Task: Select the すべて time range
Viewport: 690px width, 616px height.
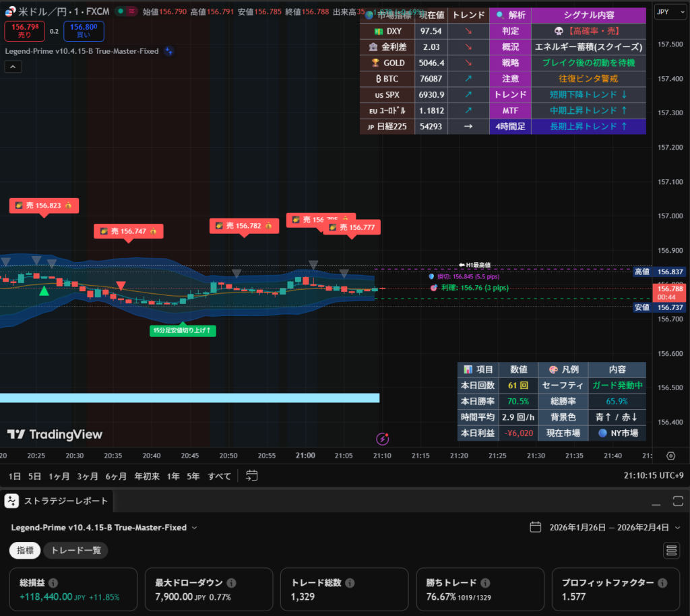Action: (220, 476)
